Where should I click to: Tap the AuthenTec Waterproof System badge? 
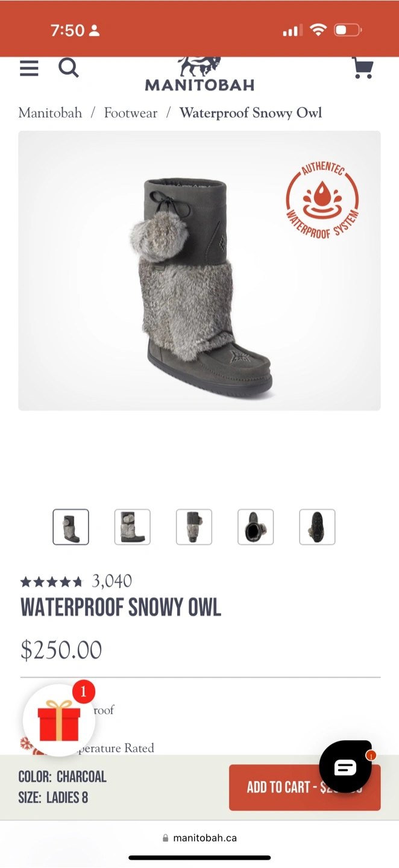pos(322,200)
